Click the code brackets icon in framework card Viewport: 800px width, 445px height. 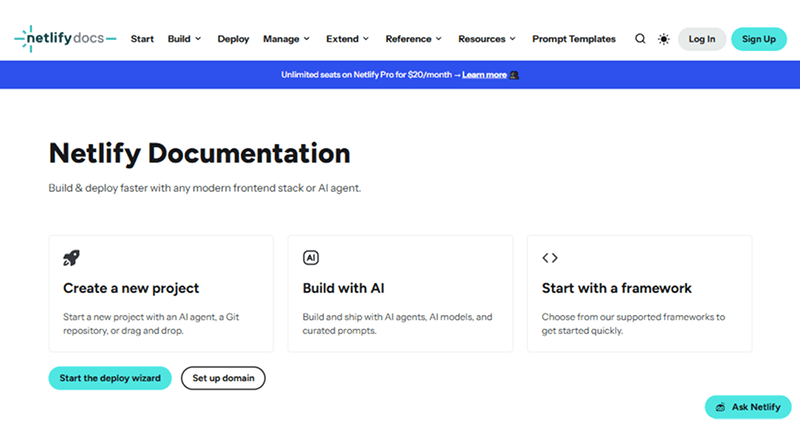(x=550, y=258)
